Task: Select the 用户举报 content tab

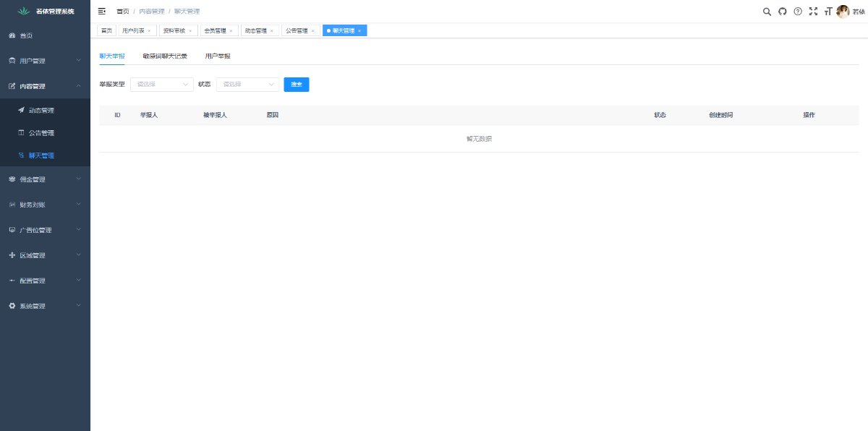Action: tap(218, 56)
